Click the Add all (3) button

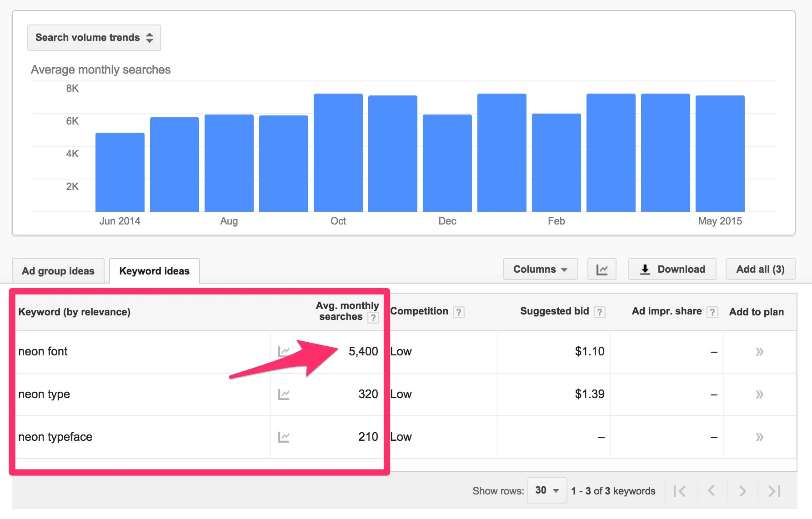(x=760, y=269)
